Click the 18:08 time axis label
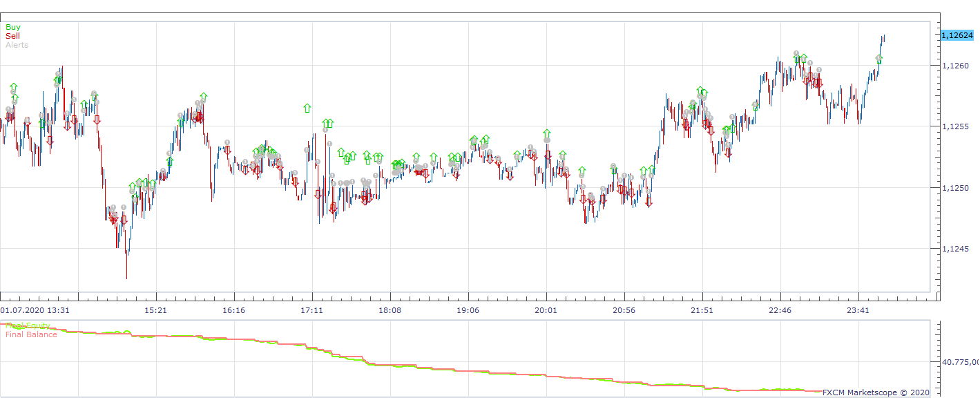Viewport: 980px width, 398px height. [390, 310]
